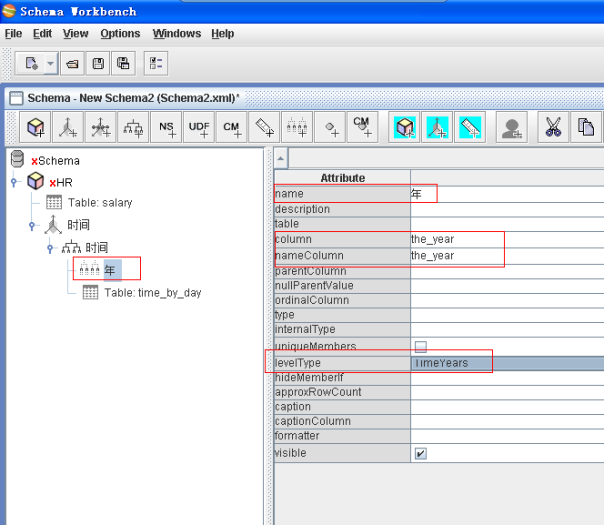Click the Add Dimension Usage icon
This screenshot has height=525, width=604.
click(x=101, y=127)
